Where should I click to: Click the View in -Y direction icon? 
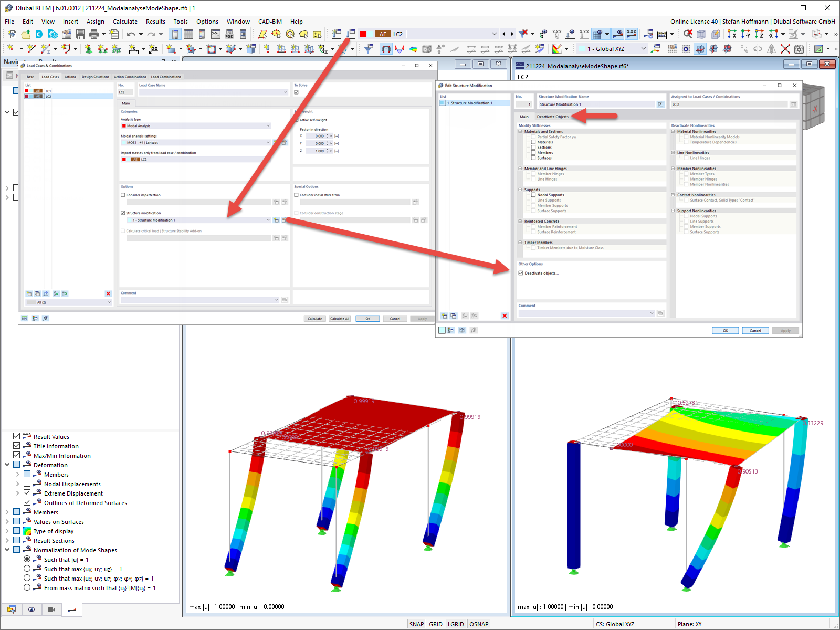pyautogui.click(x=745, y=34)
